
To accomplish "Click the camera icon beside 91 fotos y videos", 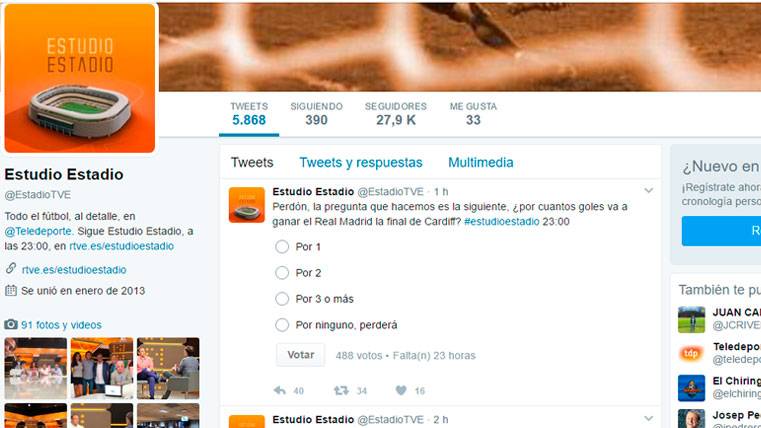I will pos(11,324).
